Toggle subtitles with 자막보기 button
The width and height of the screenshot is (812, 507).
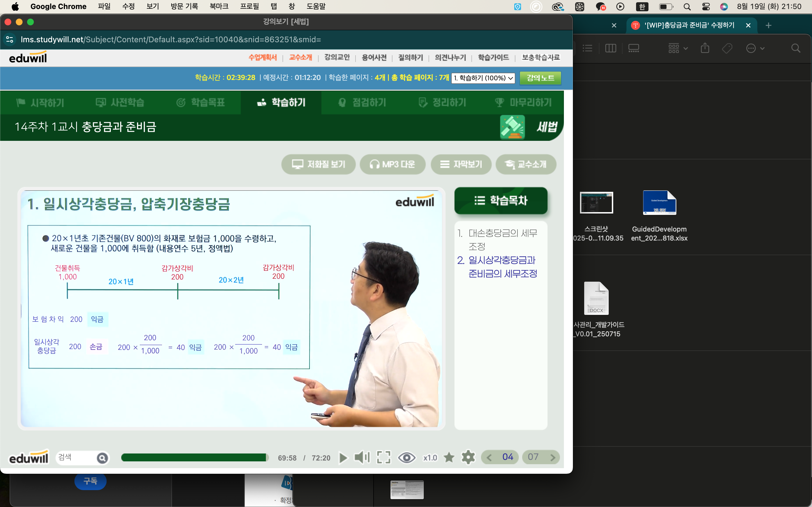461,164
